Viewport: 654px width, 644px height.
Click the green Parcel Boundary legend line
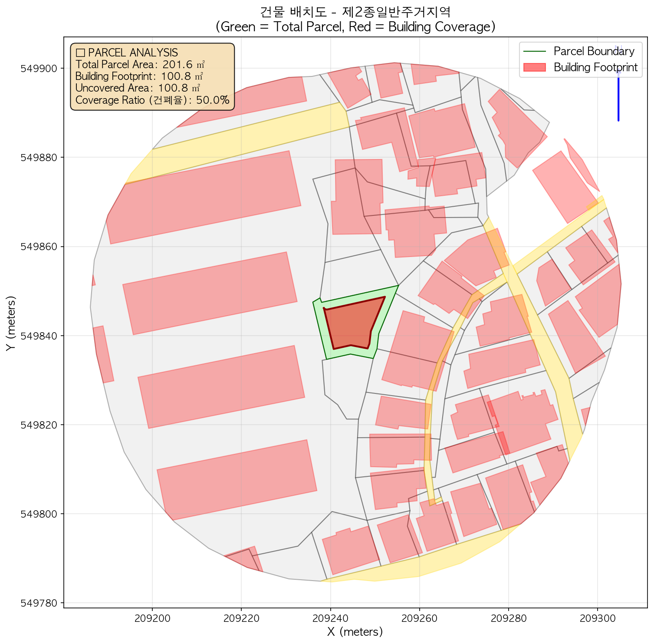click(x=534, y=51)
